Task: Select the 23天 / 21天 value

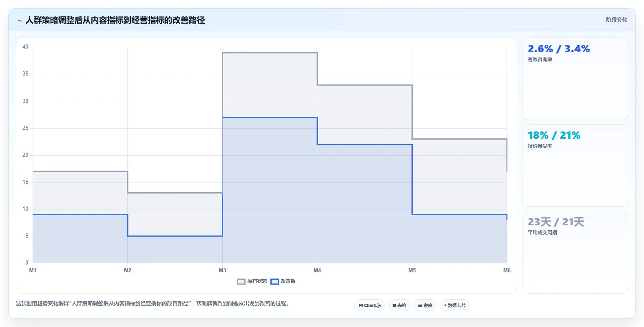Action: pos(556,222)
